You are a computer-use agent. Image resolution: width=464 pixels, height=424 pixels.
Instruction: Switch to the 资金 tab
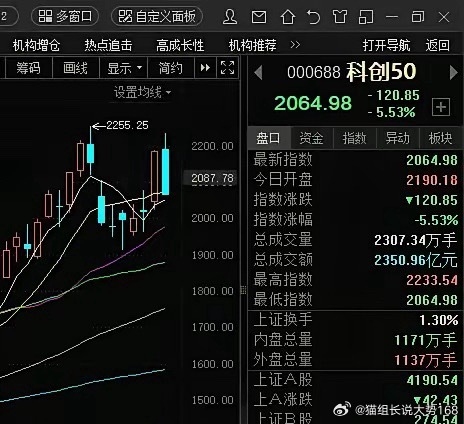coord(311,138)
